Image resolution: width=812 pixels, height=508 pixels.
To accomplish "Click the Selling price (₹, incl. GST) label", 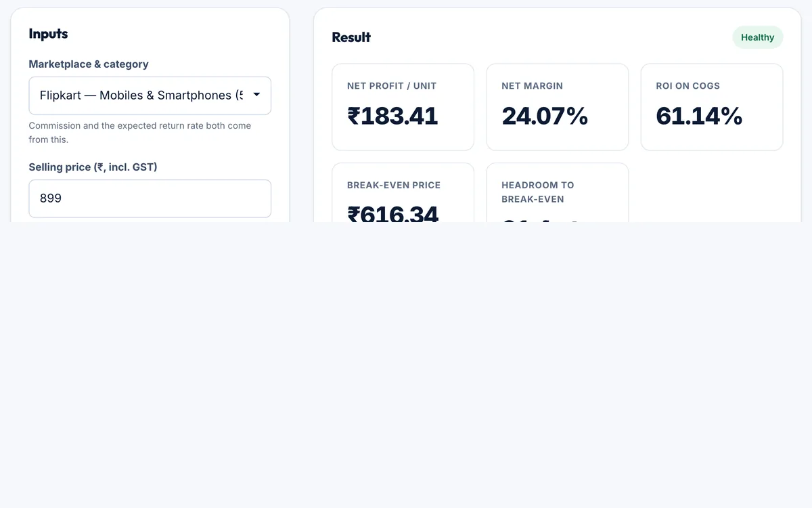I will point(93,167).
